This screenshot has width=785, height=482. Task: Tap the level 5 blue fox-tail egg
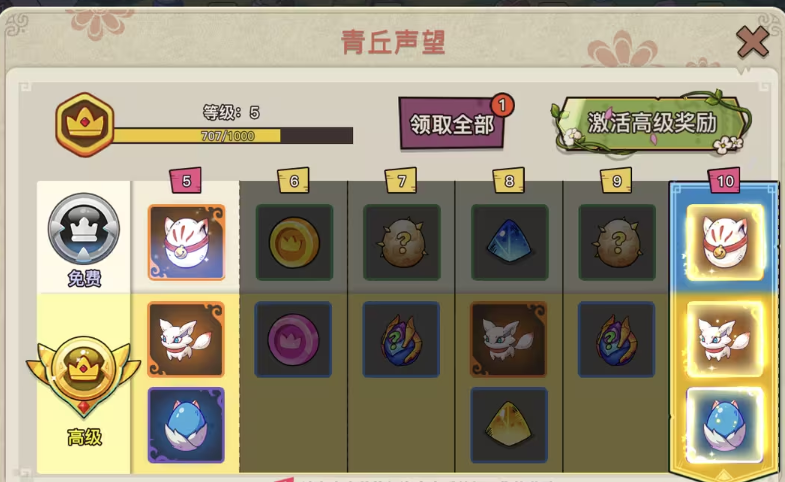point(186,425)
